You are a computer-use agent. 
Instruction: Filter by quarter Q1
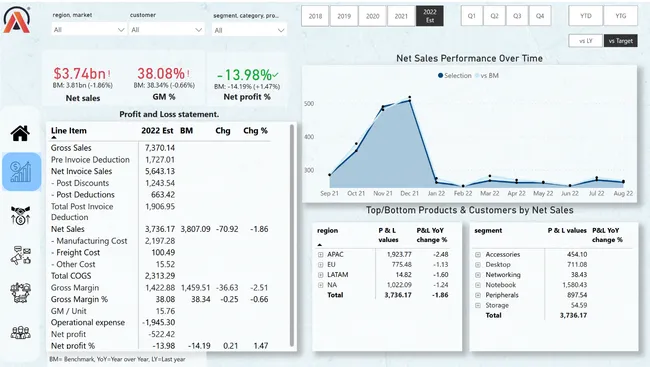tap(472, 16)
